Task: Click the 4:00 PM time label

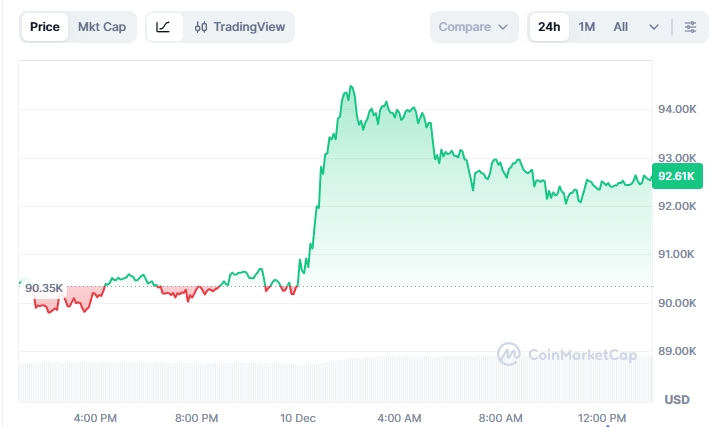Action: 96,416
